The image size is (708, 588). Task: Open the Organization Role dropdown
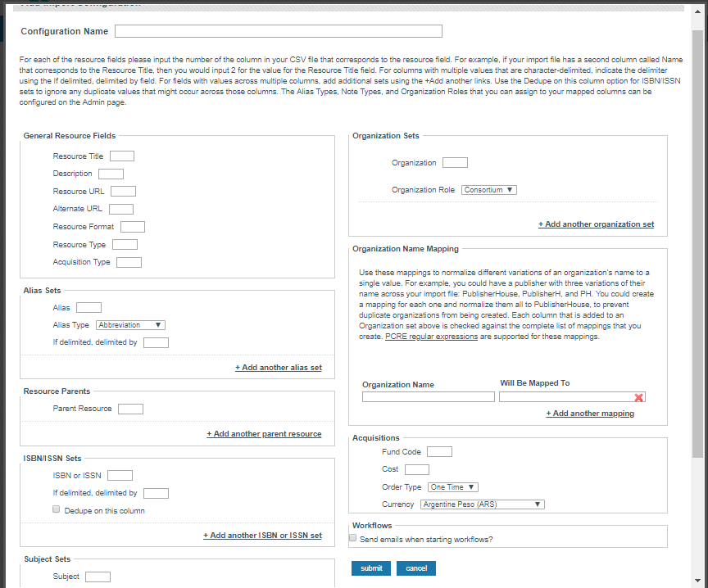pyautogui.click(x=489, y=190)
